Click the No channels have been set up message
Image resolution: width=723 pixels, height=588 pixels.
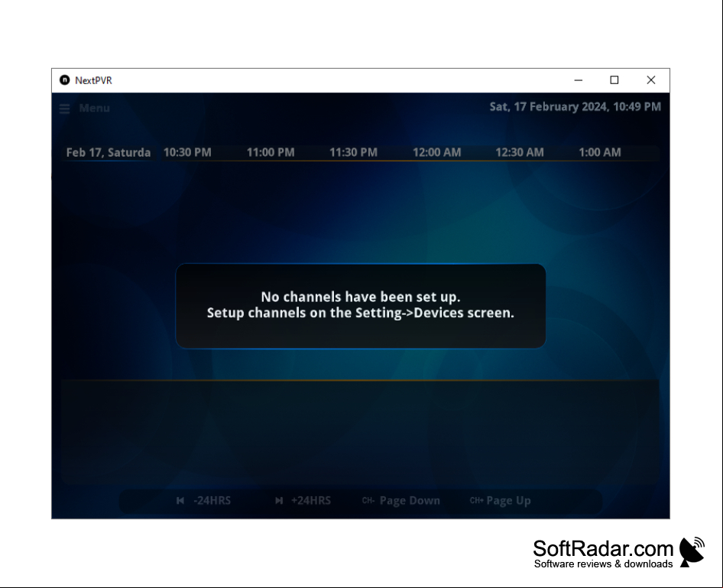pos(361,305)
